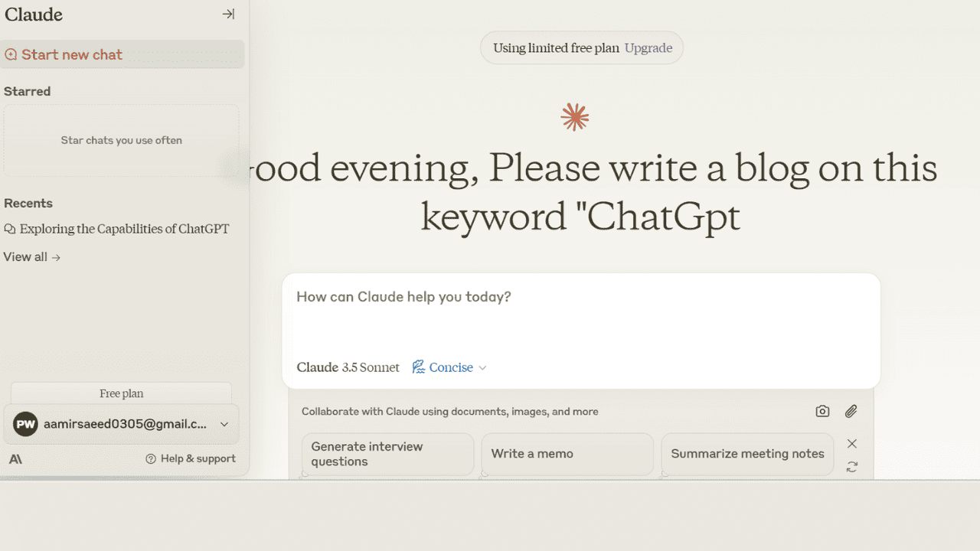This screenshot has width=980, height=551.
Task: Collapse the sidebar with the arrow icon
Action: click(x=228, y=14)
